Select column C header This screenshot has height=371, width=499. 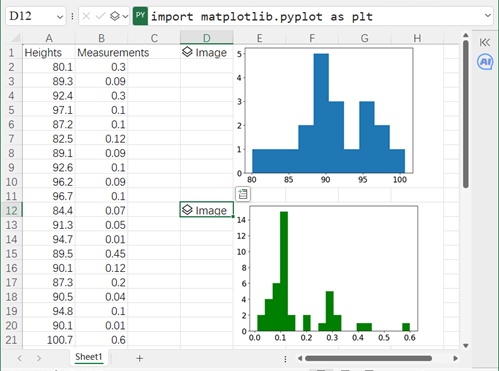[154, 38]
